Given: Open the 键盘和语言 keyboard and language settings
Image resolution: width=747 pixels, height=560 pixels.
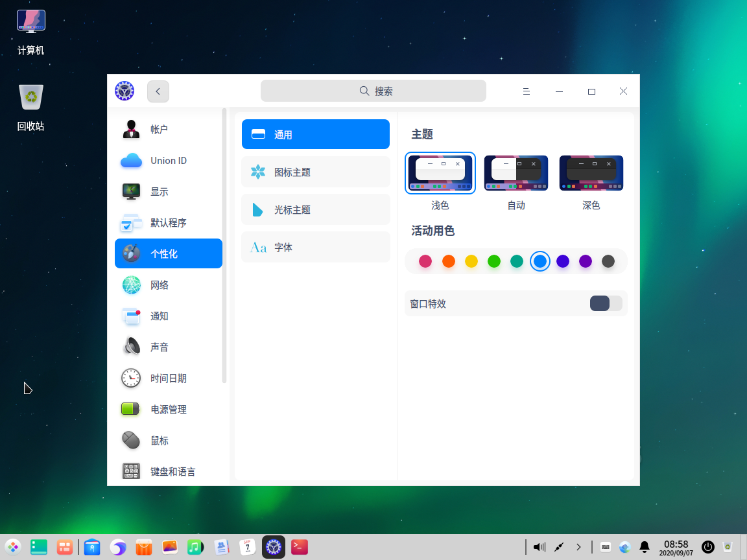Looking at the screenshot, I should [x=168, y=471].
